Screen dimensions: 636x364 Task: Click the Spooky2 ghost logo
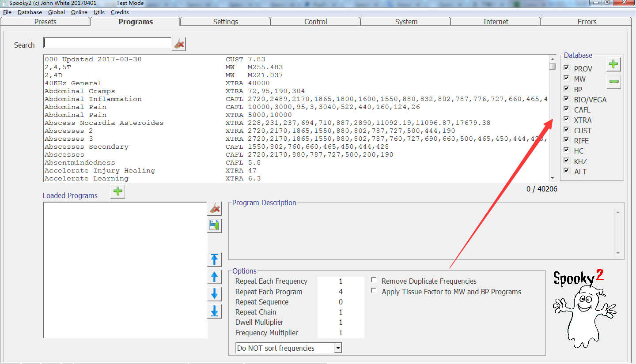(x=584, y=309)
